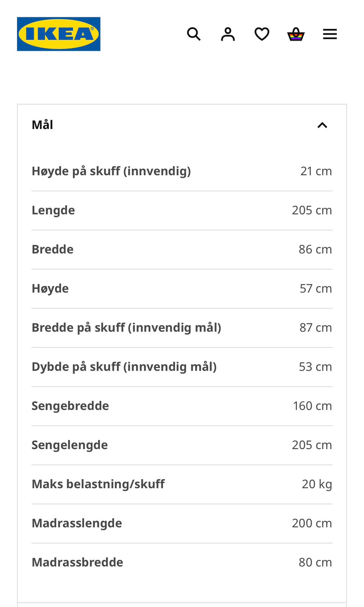Click the Madrassbredde 80 cm value

(315, 562)
